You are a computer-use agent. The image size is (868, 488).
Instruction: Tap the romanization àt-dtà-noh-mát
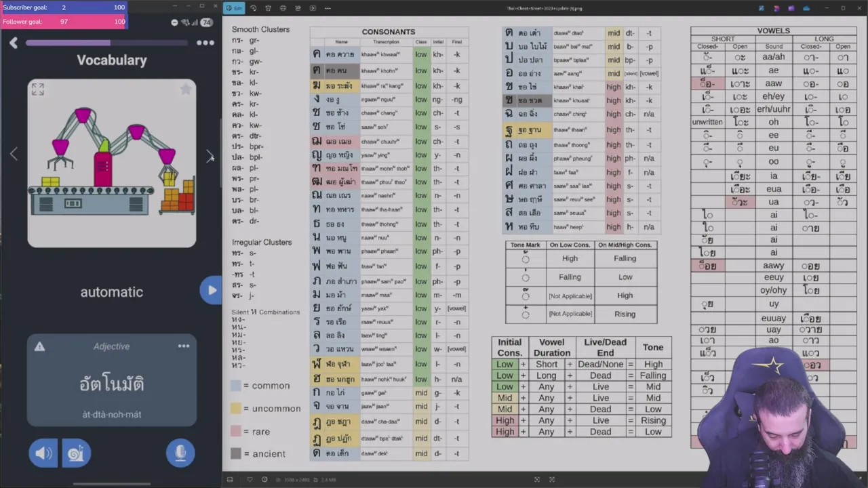tap(112, 414)
